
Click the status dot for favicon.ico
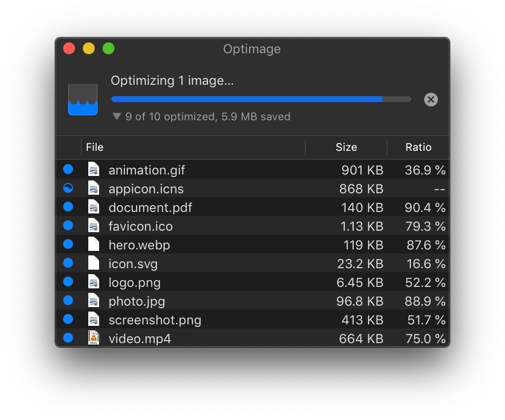(x=68, y=225)
